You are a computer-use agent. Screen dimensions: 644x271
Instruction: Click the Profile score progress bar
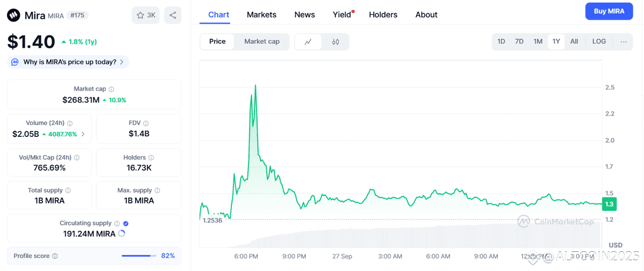137,256
